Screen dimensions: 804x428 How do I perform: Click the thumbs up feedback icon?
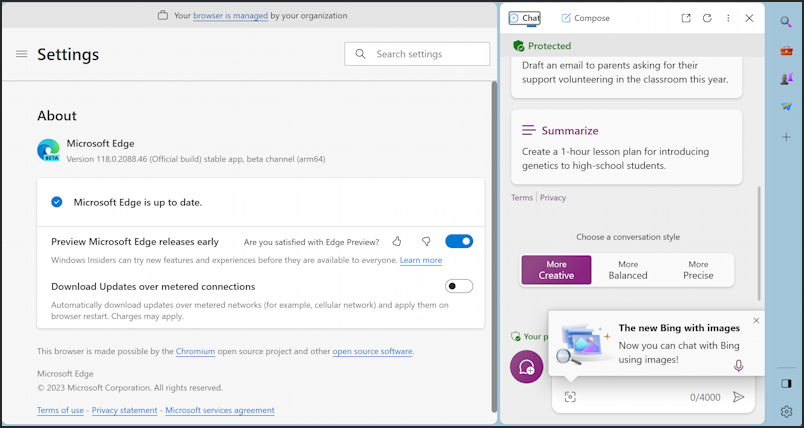click(397, 241)
